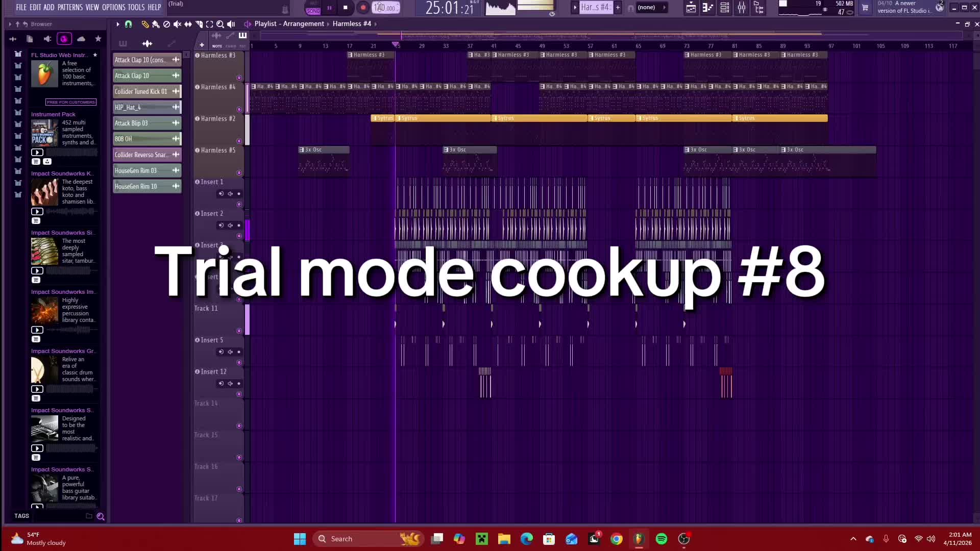Open the TOOLS menu
Screen dimensions: 980x551
click(136, 7)
